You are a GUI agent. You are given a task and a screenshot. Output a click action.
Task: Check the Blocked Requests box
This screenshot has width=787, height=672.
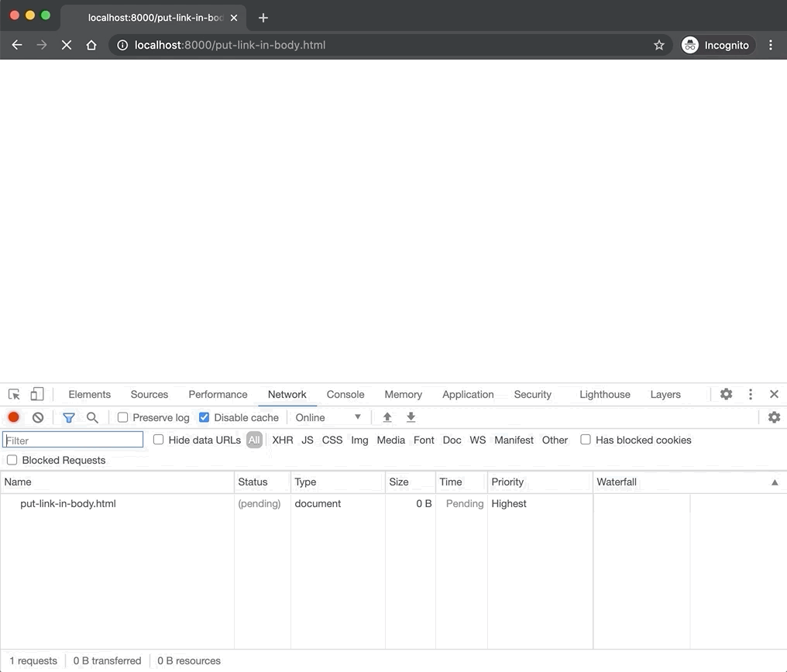[12, 460]
